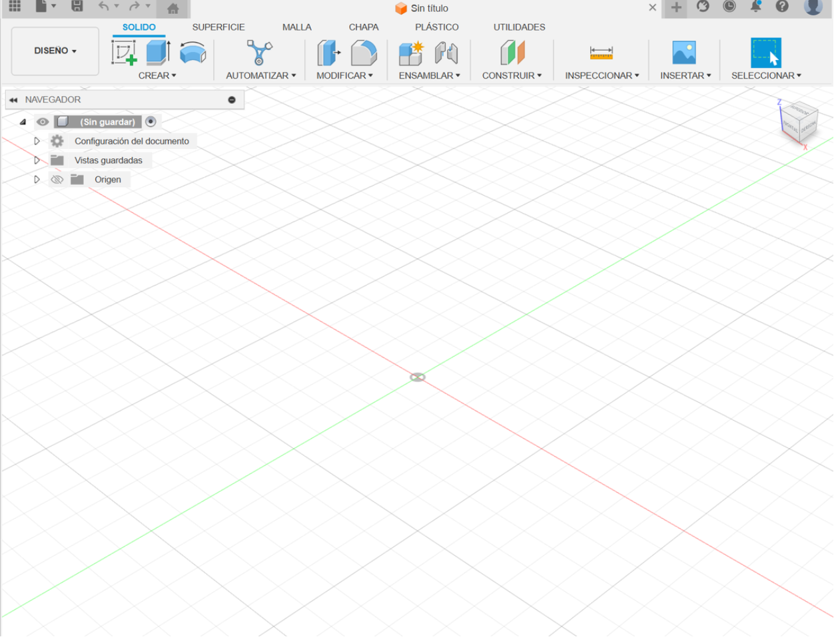
Task: Click the New Component icon
Action: 411,53
